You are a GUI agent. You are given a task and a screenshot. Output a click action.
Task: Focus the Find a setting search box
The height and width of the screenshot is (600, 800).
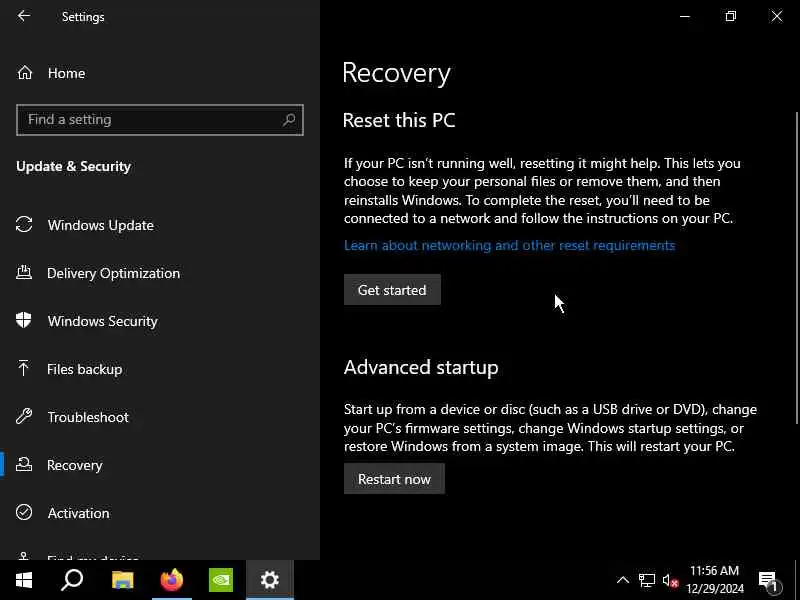tap(160, 120)
